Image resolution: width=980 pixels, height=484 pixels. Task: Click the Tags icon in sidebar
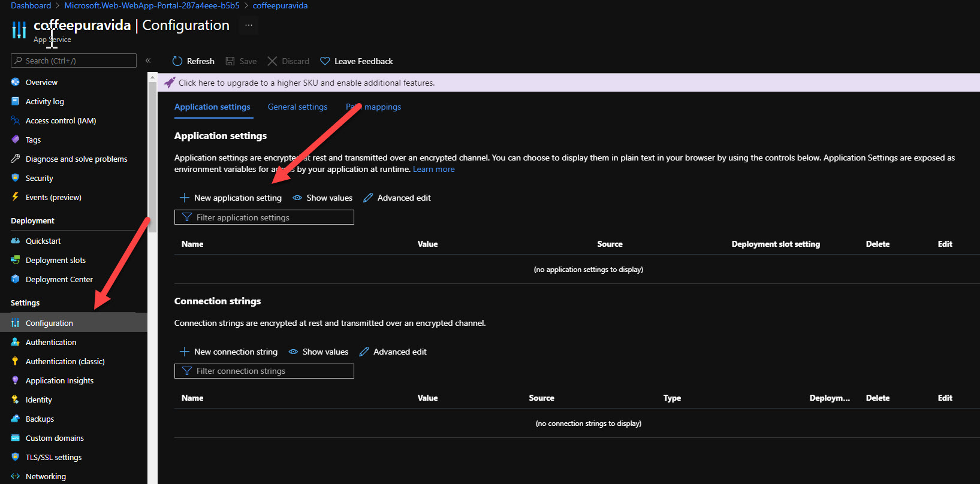(x=16, y=140)
